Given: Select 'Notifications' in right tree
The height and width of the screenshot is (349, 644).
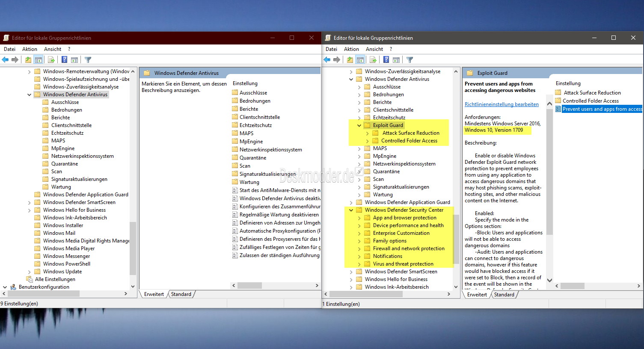Looking at the screenshot, I should click(388, 256).
